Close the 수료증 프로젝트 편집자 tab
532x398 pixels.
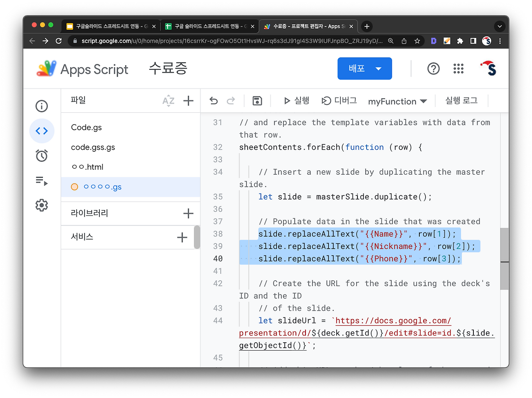point(351,26)
